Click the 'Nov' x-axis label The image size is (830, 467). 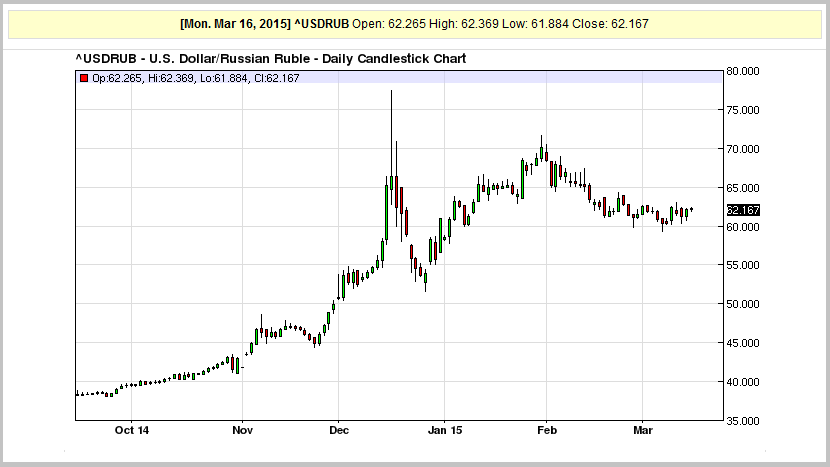242,430
